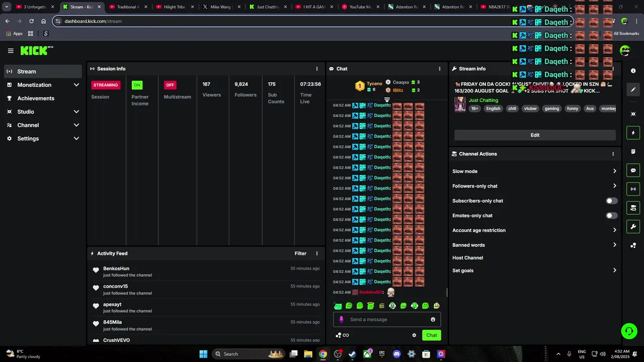Open Followers-only chat options arrow
The height and width of the screenshot is (362, 644).
click(614, 186)
